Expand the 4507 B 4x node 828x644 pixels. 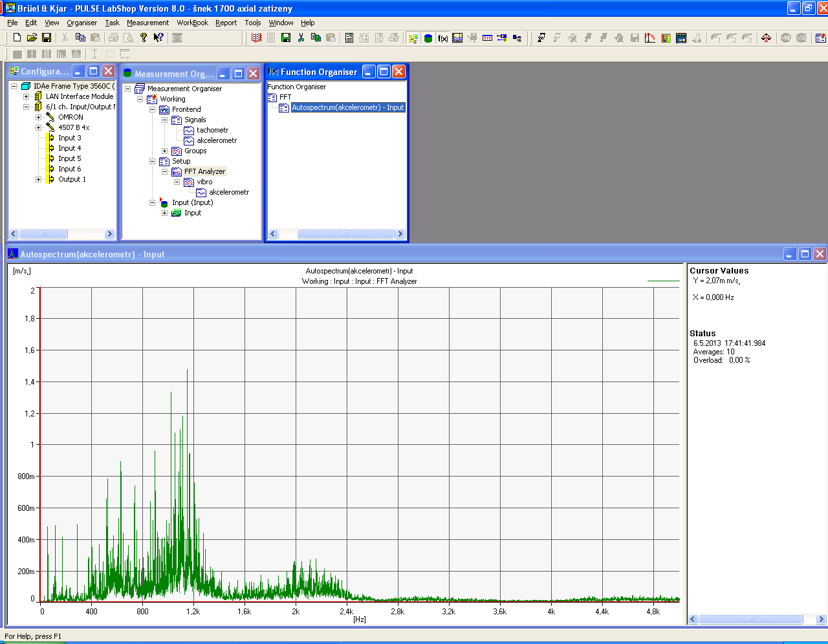click(x=39, y=127)
